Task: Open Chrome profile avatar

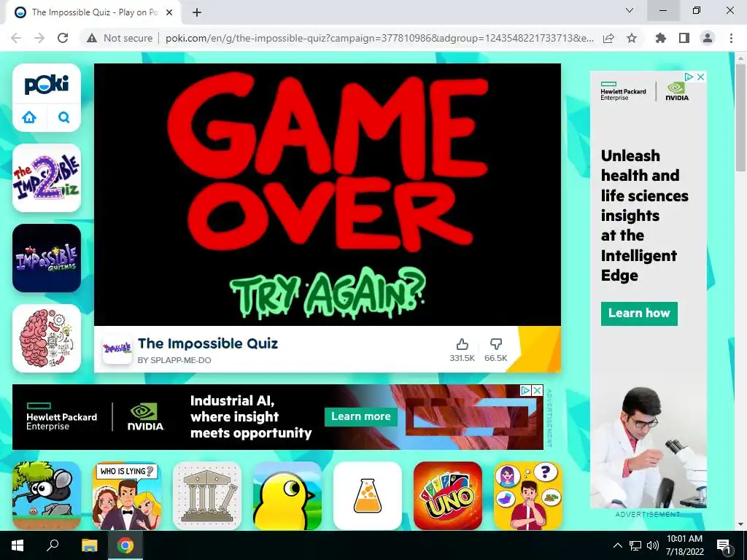Action: pyautogui.click(x=708, y=38)
